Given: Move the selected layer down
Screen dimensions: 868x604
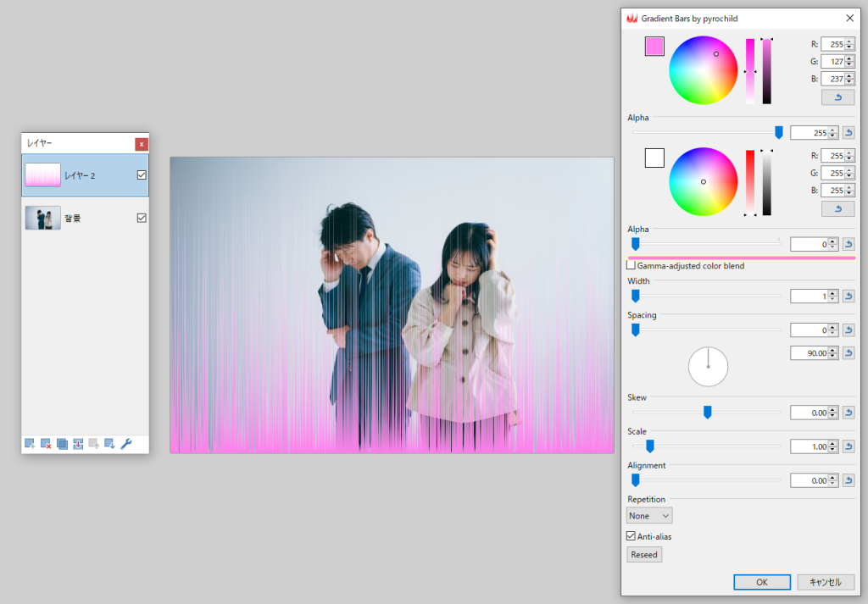Looking at the screenshot, I should [109, 443].
